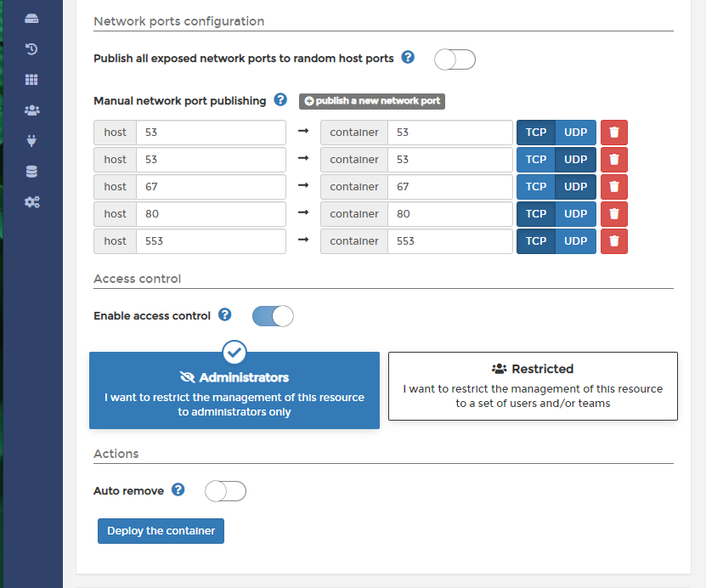Turn on the Auto remove toggle
Image resolution: width=706 pixels, height=588 pixels.
(225, 491)
